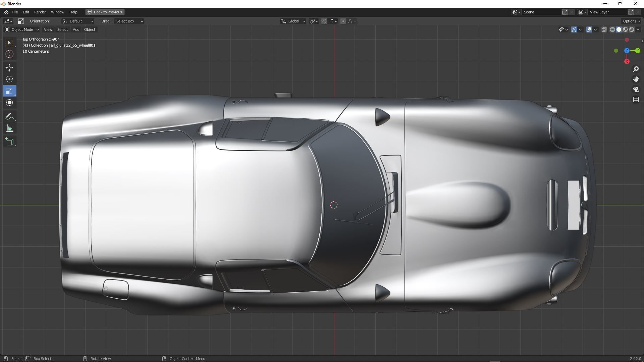Open the Render menu
This screenshot has height=362, width=644.
pos(40,12)
